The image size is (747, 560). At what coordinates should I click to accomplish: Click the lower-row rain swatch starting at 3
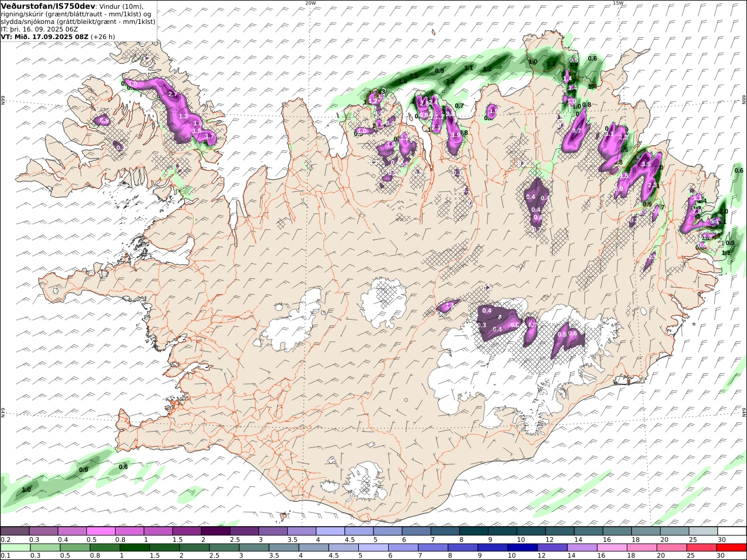pos(255,547)
